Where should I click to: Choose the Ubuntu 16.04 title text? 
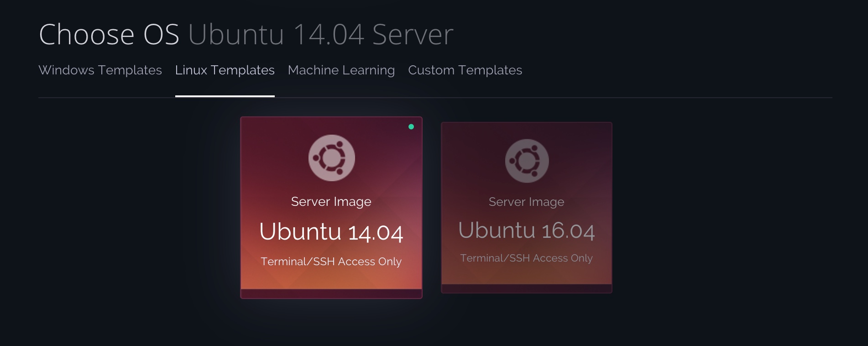pyautogui.click(x=526, y=230)
